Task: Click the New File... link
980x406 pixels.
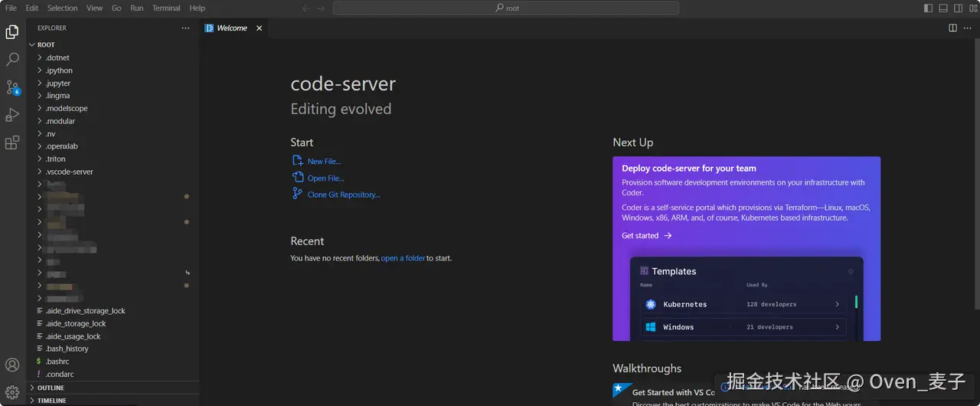Action: click(324, 162)
